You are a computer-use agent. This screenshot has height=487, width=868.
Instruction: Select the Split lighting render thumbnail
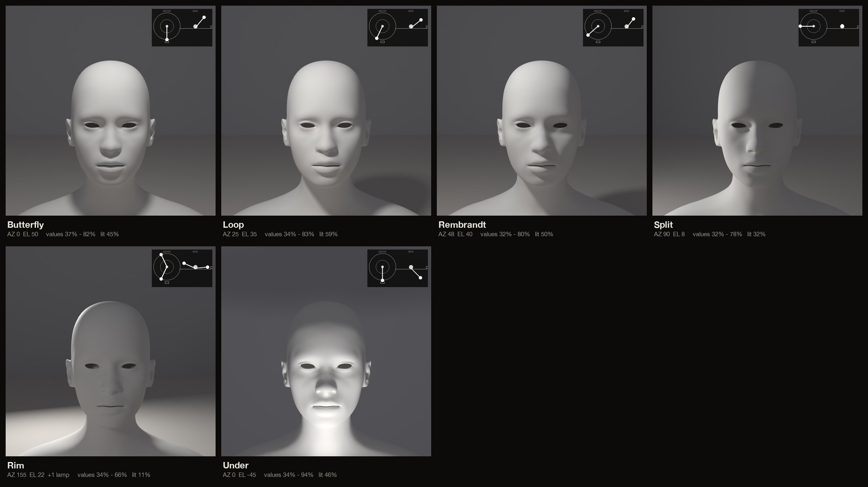point(757,111)
